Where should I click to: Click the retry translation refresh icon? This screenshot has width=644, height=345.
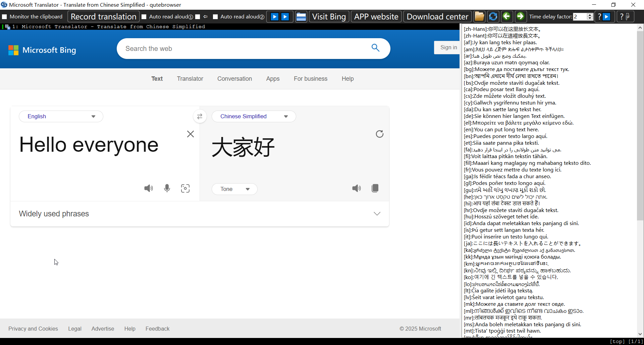pyautogui.click(x=379, y=134)
